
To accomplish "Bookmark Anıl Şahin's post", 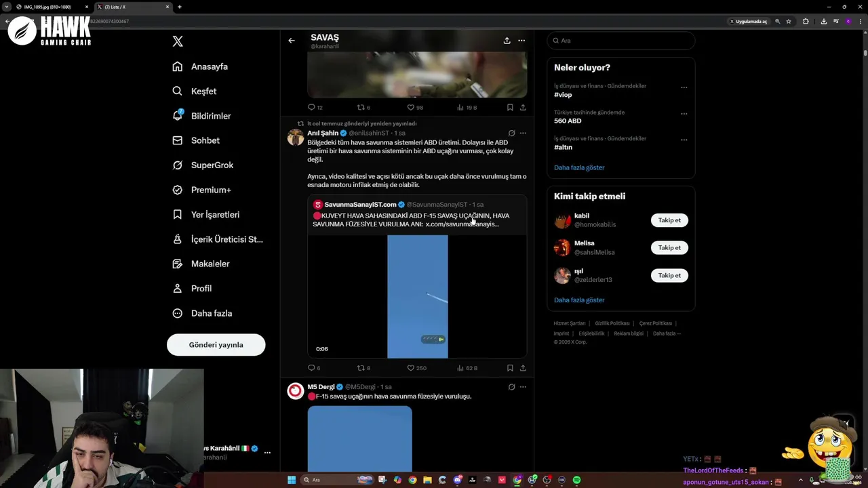I will 510,368.
